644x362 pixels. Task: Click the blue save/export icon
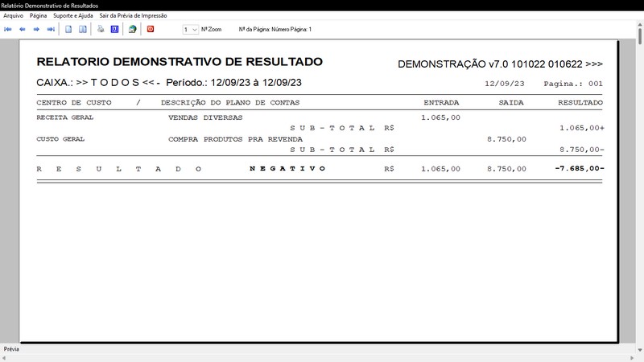(x=114, y=29)
